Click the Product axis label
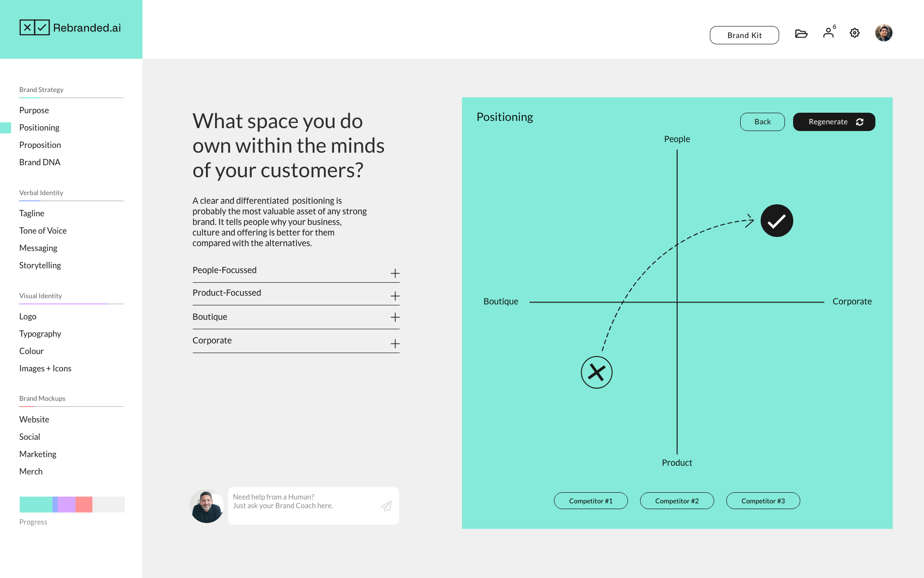Image resolution: width=924 pixels, height=578 pixels. pyautogui.click(x=677, y=463)
